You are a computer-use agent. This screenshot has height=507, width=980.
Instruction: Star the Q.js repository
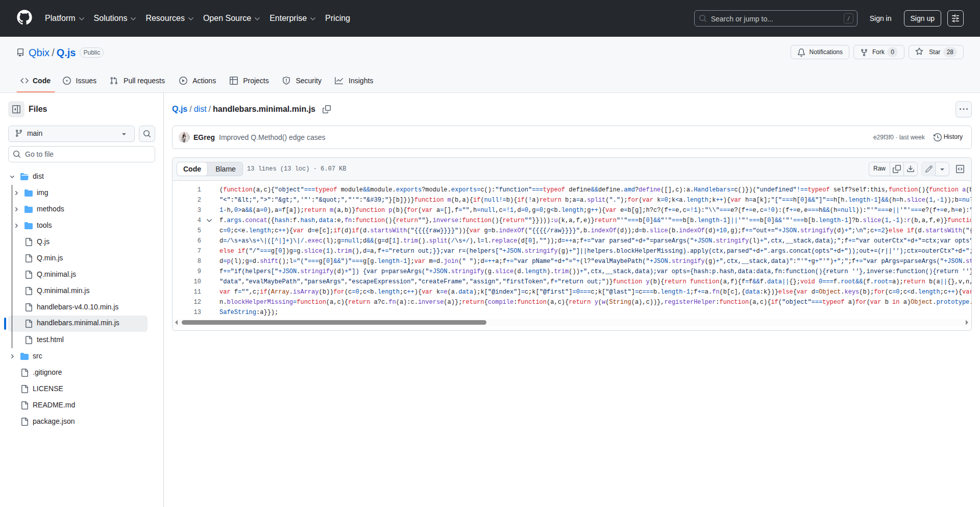(x=936, y=52)
